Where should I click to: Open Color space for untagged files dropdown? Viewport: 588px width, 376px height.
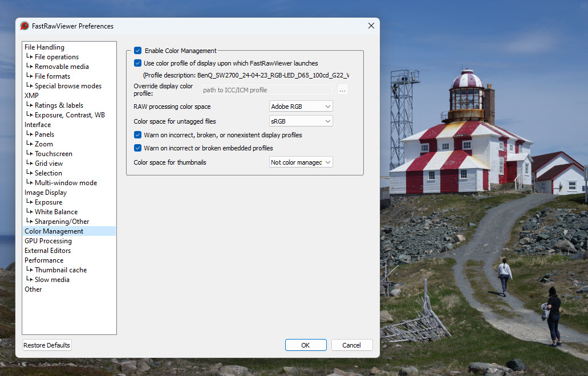tap(301, 121)
